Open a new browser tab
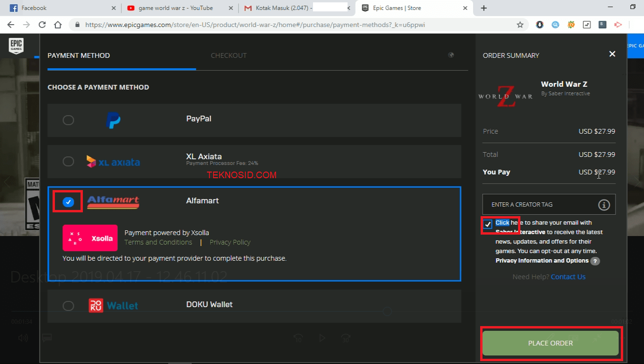Screen dimensions: 644x364 click(x=483, y=8)
